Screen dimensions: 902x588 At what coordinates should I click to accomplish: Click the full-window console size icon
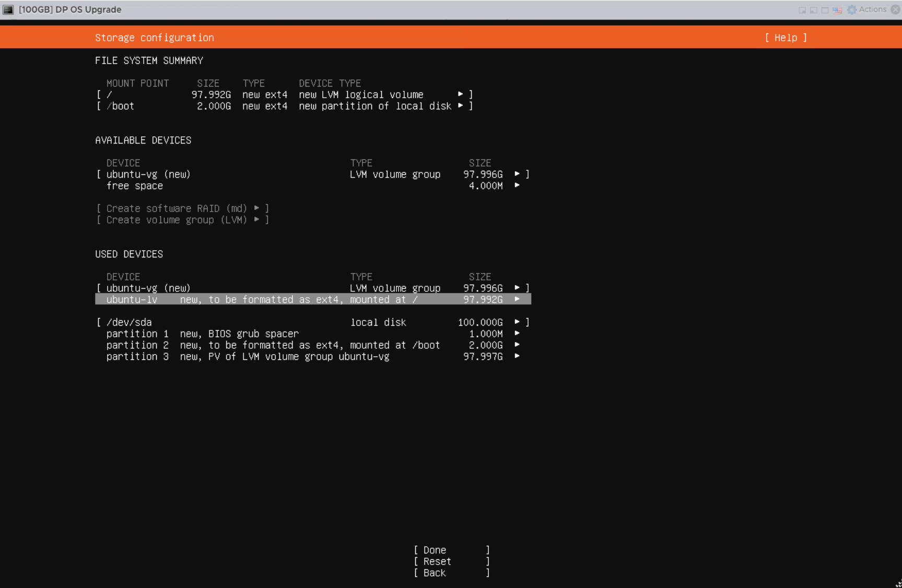(x=825, y=10)
